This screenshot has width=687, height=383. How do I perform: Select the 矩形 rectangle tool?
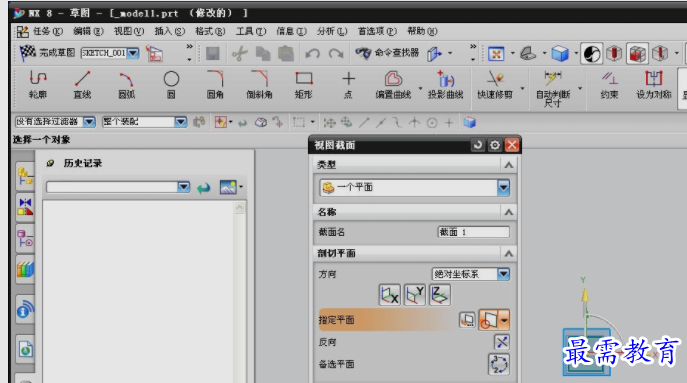coord(304,85)
